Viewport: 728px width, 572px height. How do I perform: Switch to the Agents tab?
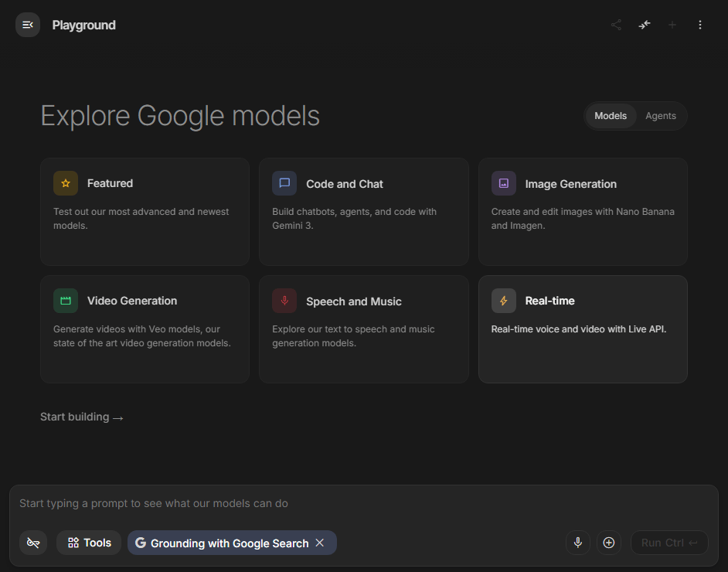tap(660, 116)
